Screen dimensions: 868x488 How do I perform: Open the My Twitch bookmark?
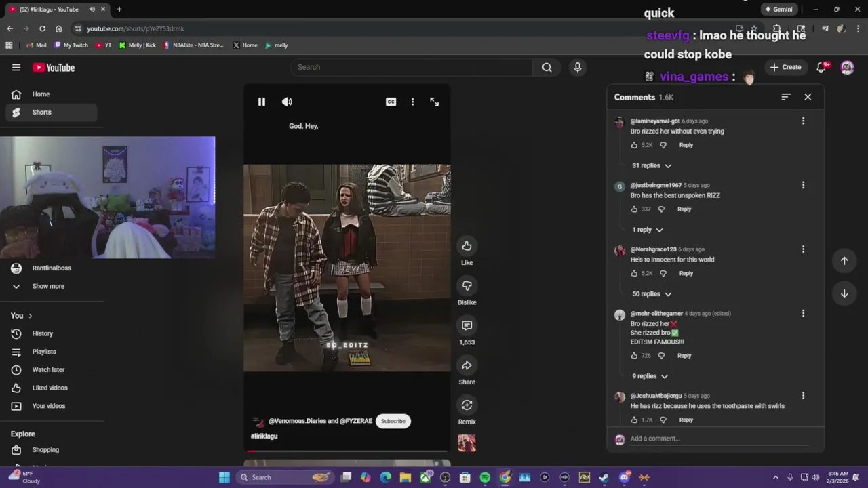pyautogui.click(x=71, y=45)
